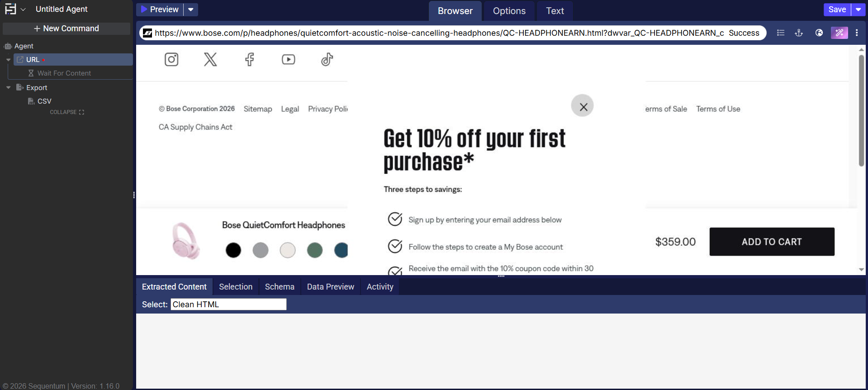Click the anchor toolbar icon
Screen dimensions: 868x390
coord(799,33)
